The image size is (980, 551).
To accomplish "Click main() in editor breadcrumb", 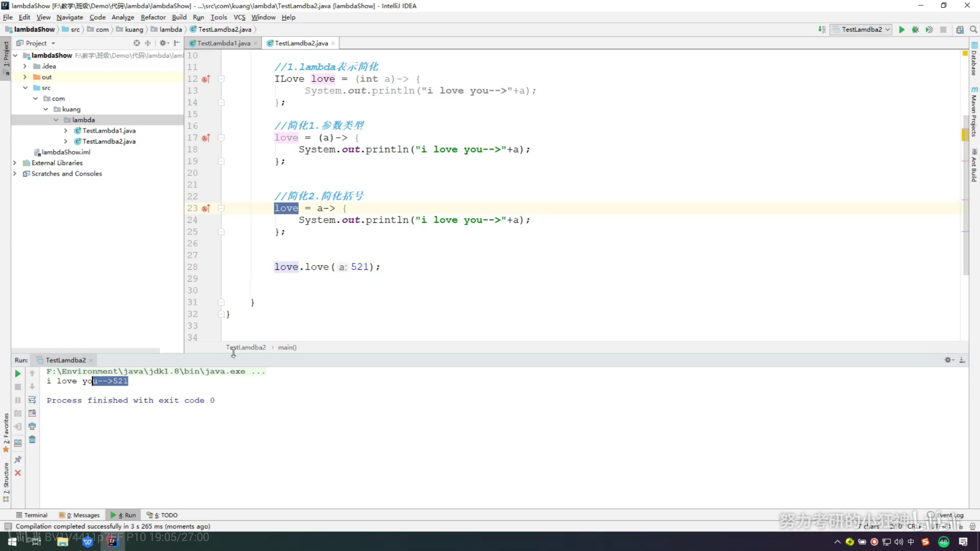I will (287, 348).
